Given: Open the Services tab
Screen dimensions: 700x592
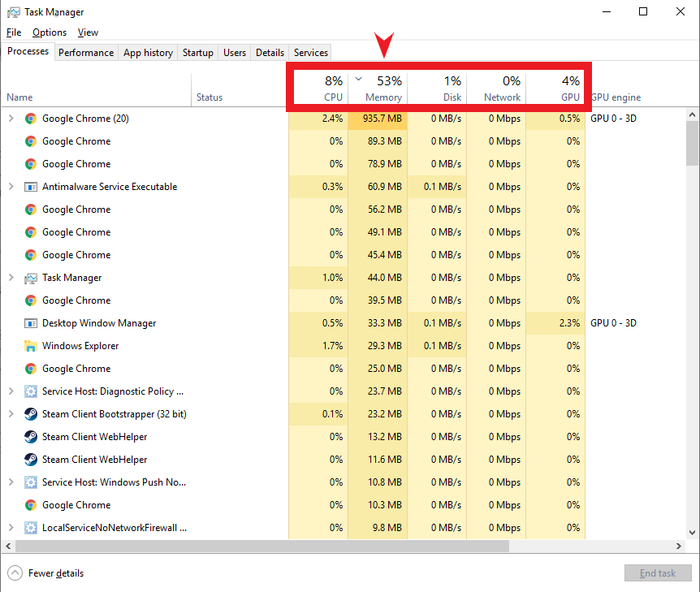Looking at the screenshot, I should pos(311,53).
